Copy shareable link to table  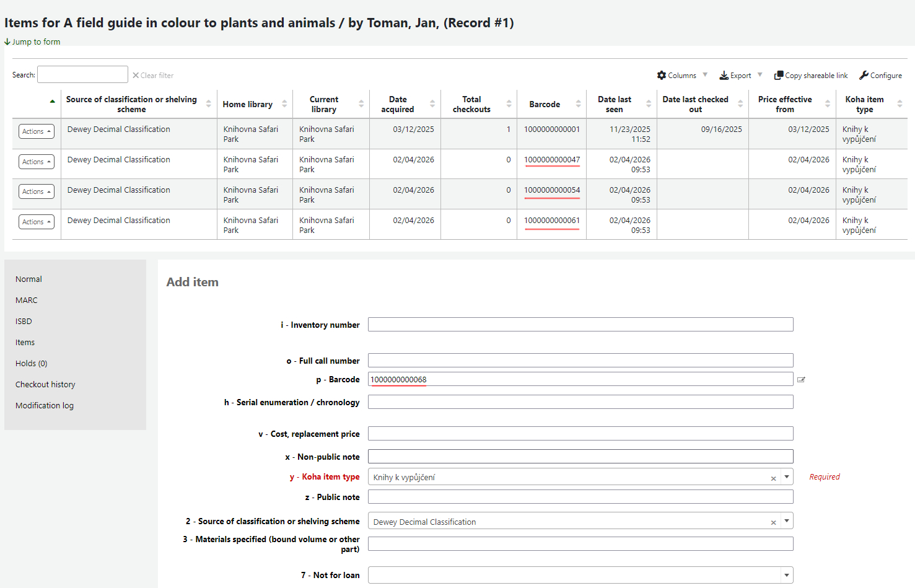(811, 76)
